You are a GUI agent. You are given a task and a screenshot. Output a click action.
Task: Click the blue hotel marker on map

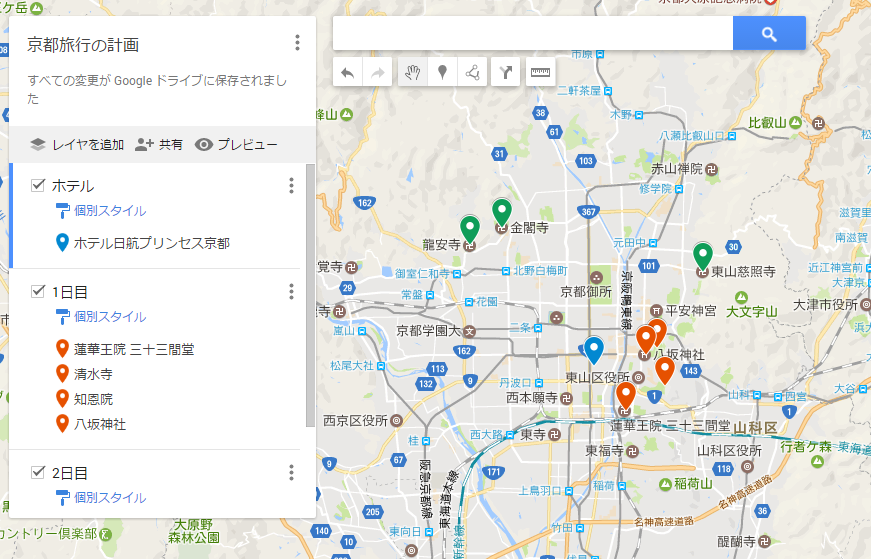[593, 351]
